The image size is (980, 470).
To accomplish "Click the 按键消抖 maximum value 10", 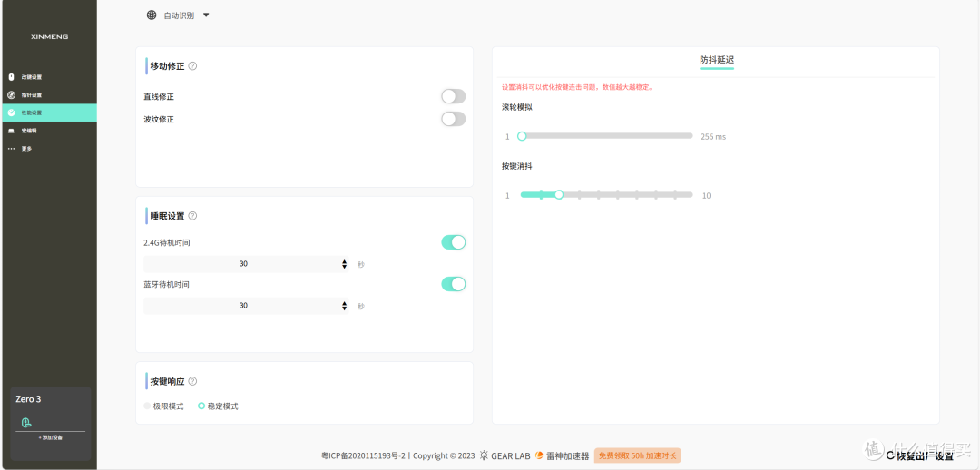I will coord(706,196).
